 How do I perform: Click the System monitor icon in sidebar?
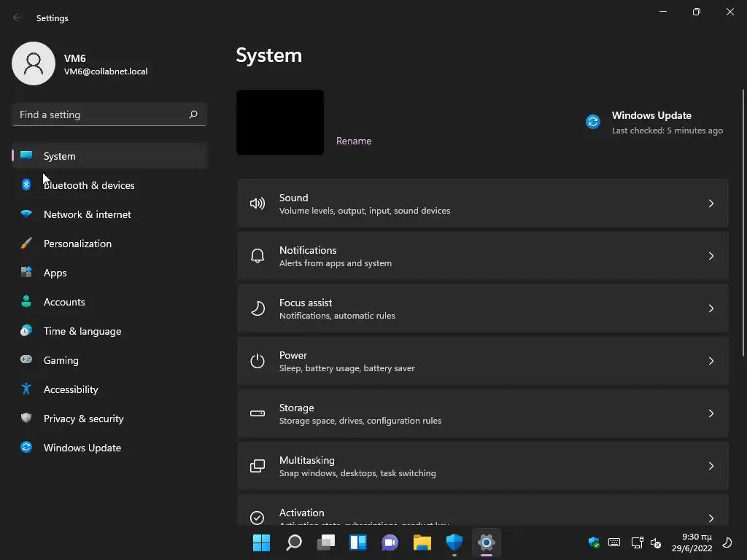pyautogui.click(x=26, y=156)
